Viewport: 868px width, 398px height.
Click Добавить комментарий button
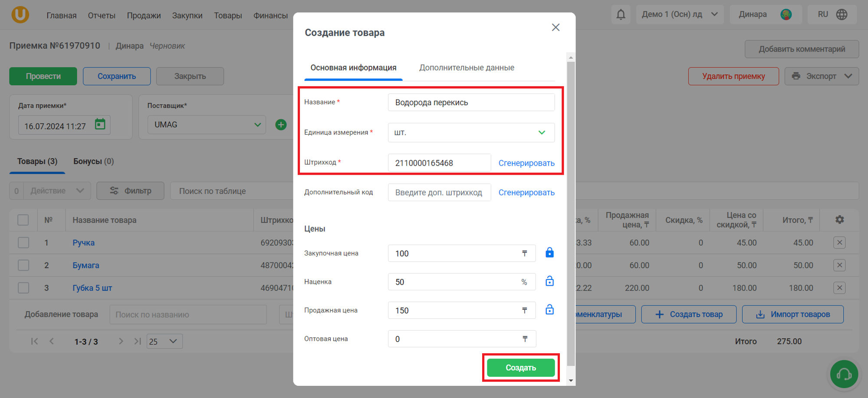(x=802, y=49)
